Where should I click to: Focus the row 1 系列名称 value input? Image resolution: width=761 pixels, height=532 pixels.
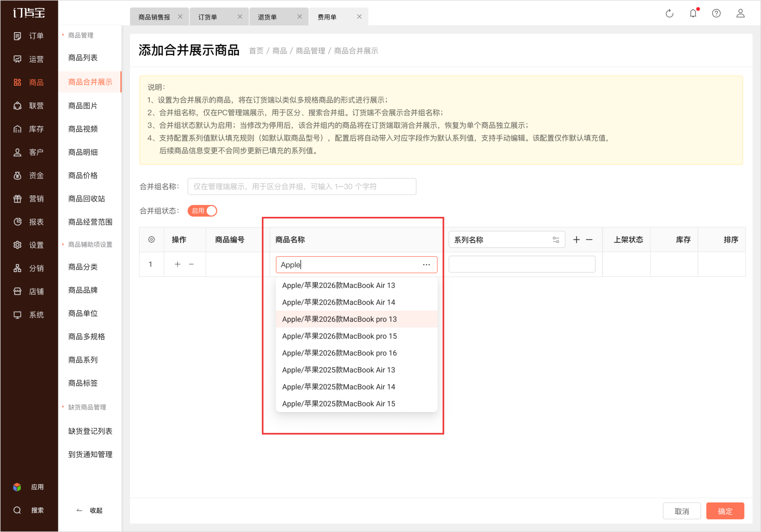pos(522,264)
